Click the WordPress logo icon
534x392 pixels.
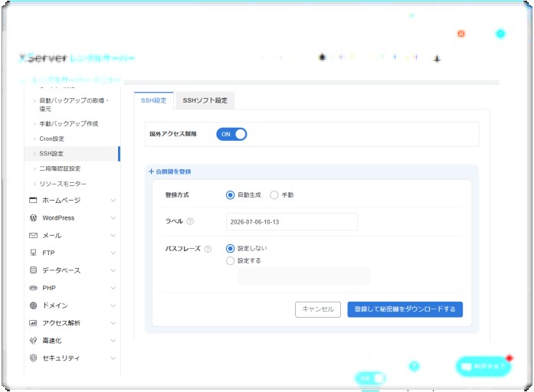(33, 217)
